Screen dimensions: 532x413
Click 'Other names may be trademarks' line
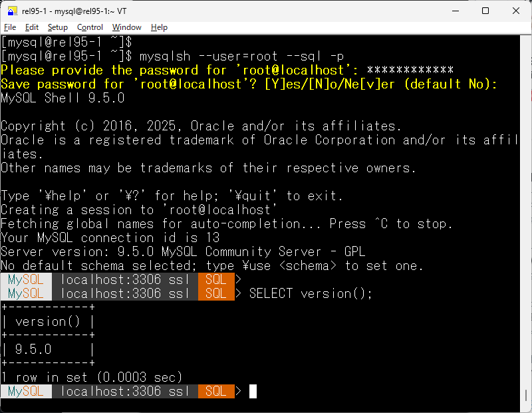point(208,168)
